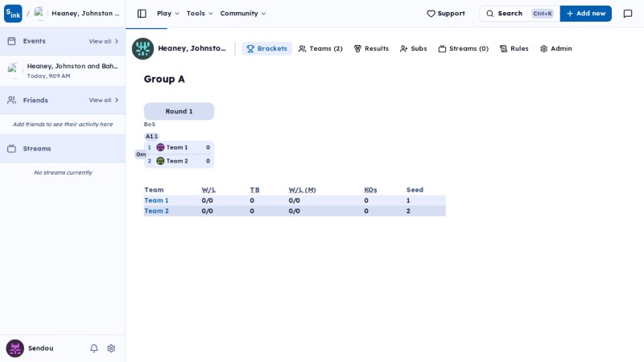Viewport: 644px width, 362px height.
Task: Click the TB column header
Action: click(254, 190)
